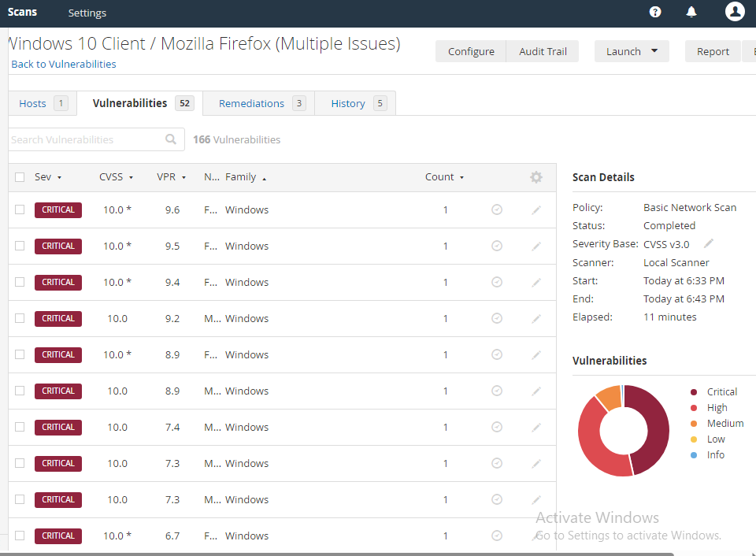Viewport: 756px width, 556px height.
Task: Check the box for the VPR 9.4 row
Action: [20, 282]
